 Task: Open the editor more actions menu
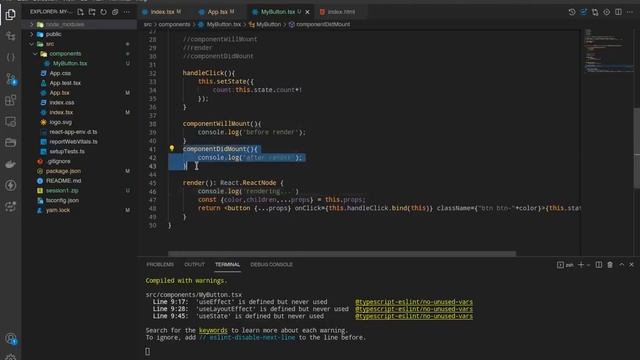click(630, 12)
